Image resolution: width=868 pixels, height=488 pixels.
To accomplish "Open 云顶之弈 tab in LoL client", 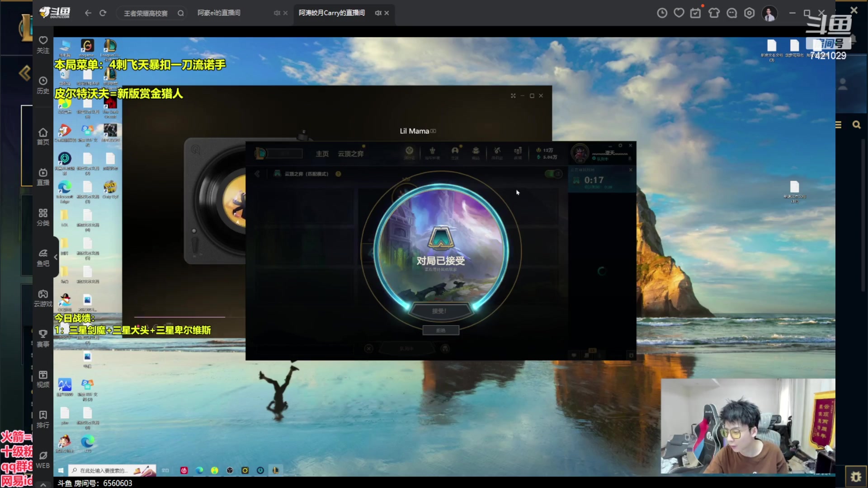I will tap(350, 154).
